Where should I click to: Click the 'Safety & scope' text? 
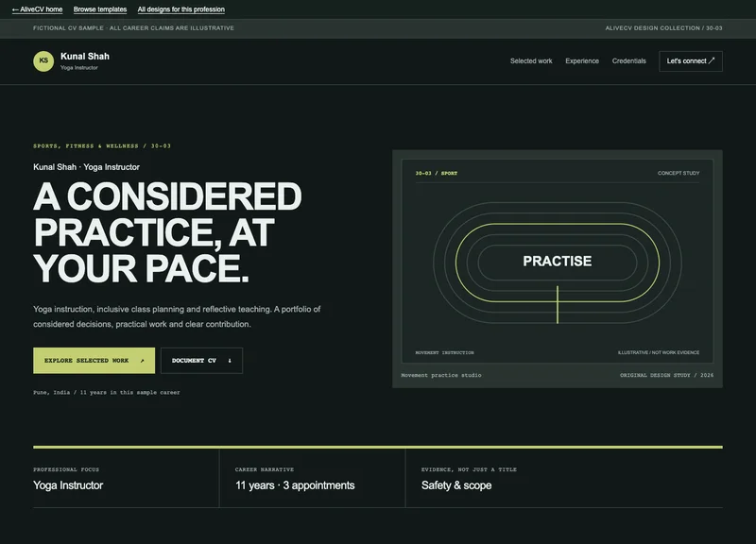(x=456, y=485)
